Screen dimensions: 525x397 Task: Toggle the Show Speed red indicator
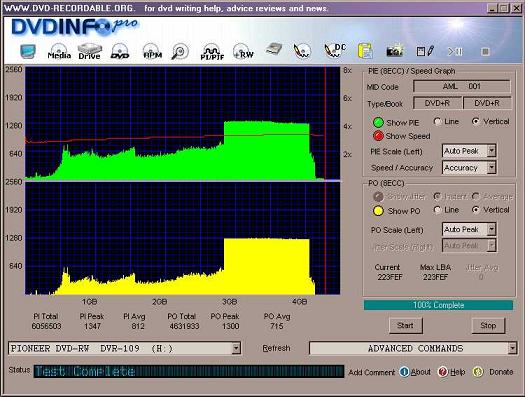378,136
